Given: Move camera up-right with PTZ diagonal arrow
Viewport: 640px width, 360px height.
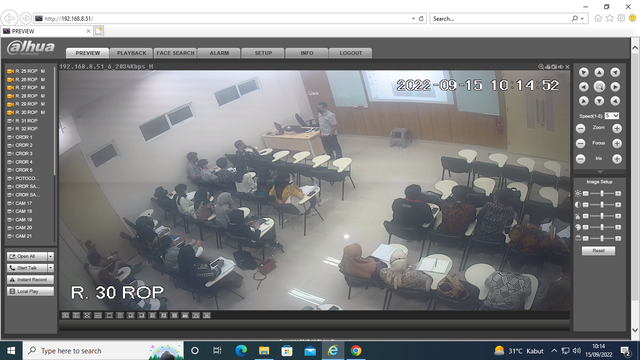Looking at the screenshot, I should coord(615,72).
